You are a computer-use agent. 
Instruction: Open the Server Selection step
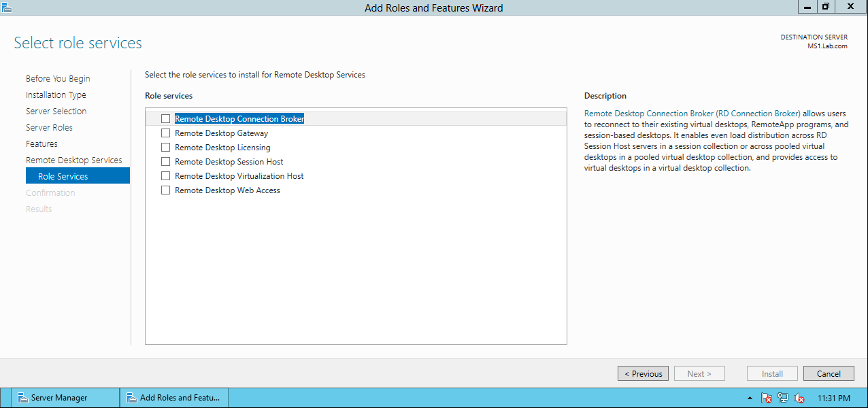point(56,111)
